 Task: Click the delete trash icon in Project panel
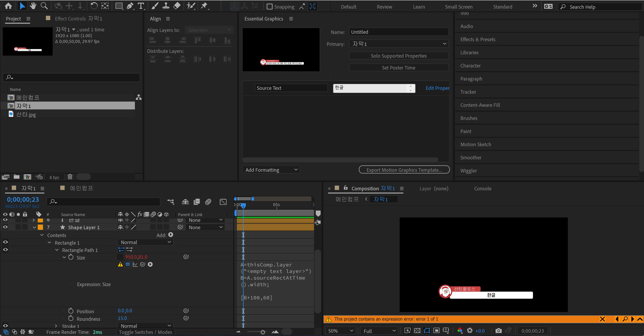tap(70, 177)
